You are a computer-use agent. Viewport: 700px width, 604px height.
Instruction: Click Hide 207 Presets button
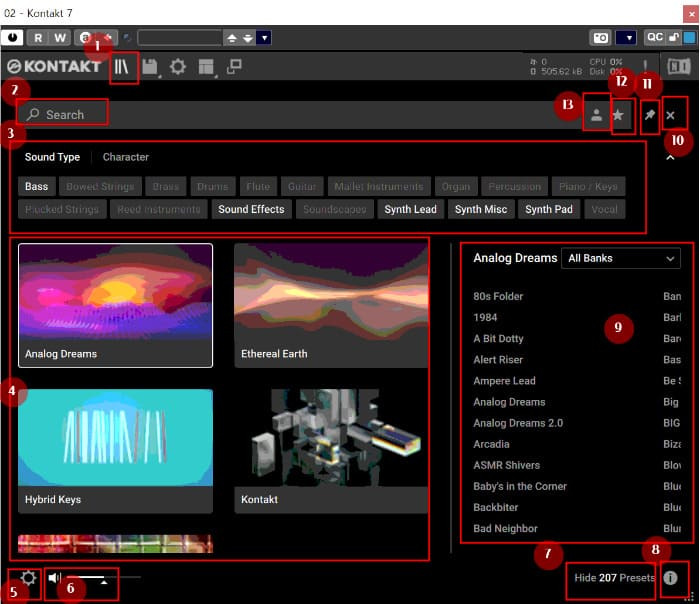tap(614, 578)
